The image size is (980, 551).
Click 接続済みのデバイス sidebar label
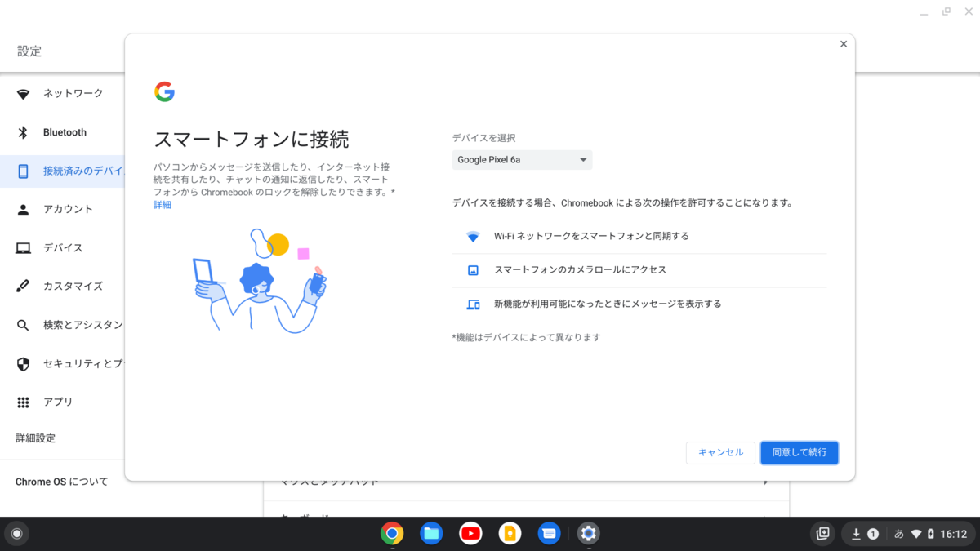pyautogui.click(x=83, y=171)
